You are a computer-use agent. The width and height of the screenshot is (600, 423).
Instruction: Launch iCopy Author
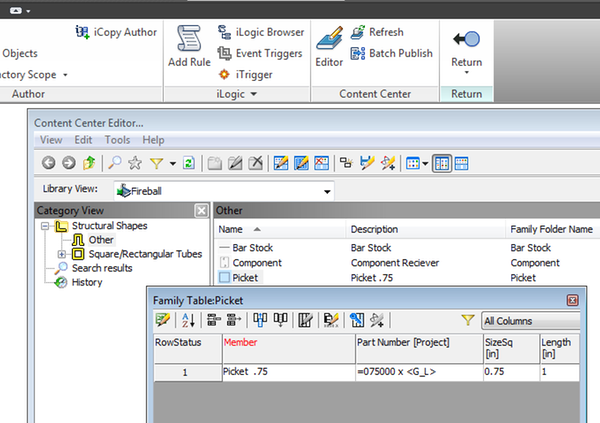(116, 32)
